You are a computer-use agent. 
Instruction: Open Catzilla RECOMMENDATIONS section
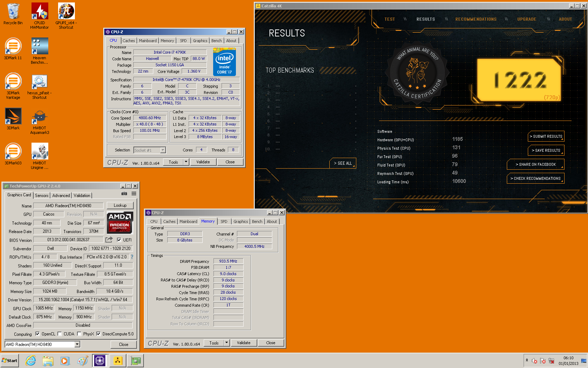click(x=476, y=19)
